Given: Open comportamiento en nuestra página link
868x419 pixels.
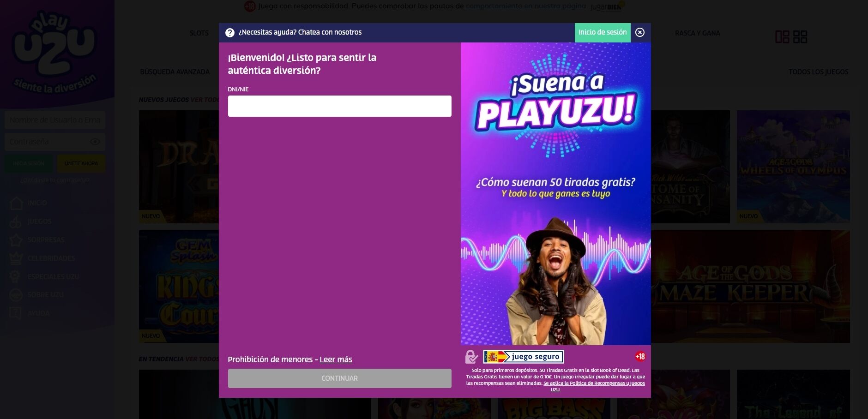Looking at the screenshot, I should click(525, 6).
